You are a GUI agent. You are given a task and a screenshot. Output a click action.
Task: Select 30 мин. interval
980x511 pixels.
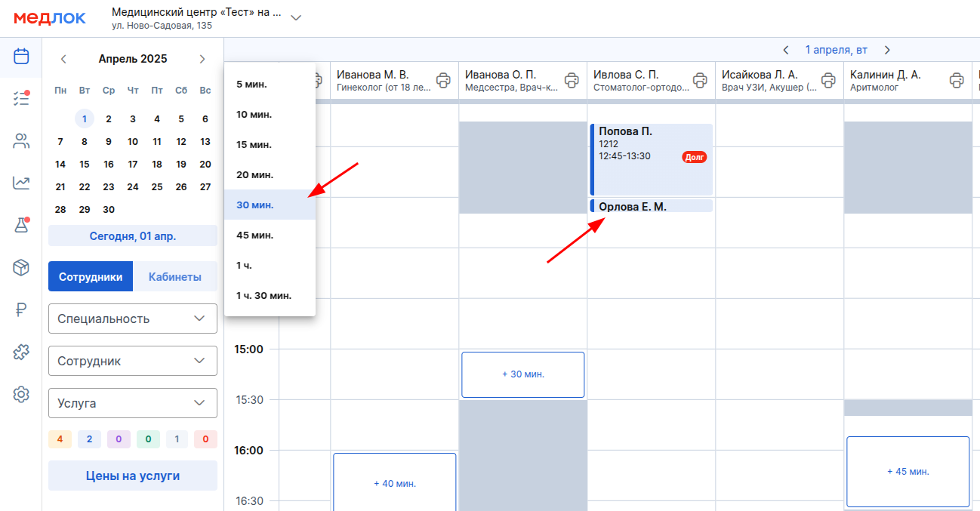[x=270, y=205]
